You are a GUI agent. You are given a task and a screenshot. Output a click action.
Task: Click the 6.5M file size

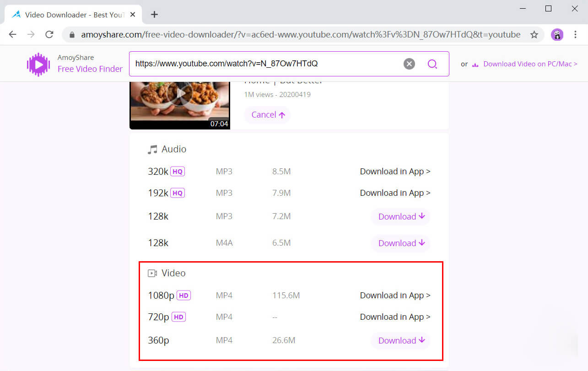(281, 243)
